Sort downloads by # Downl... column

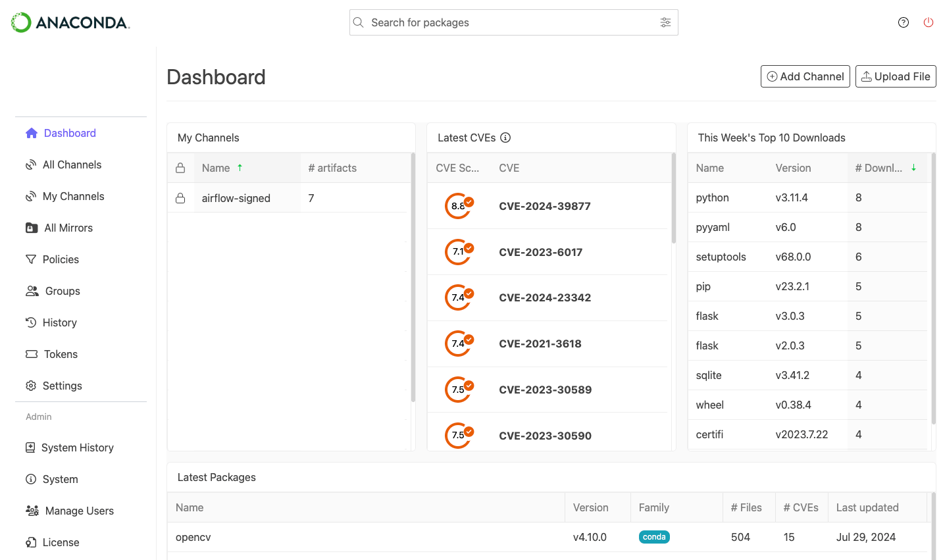(x=886, y=168)
